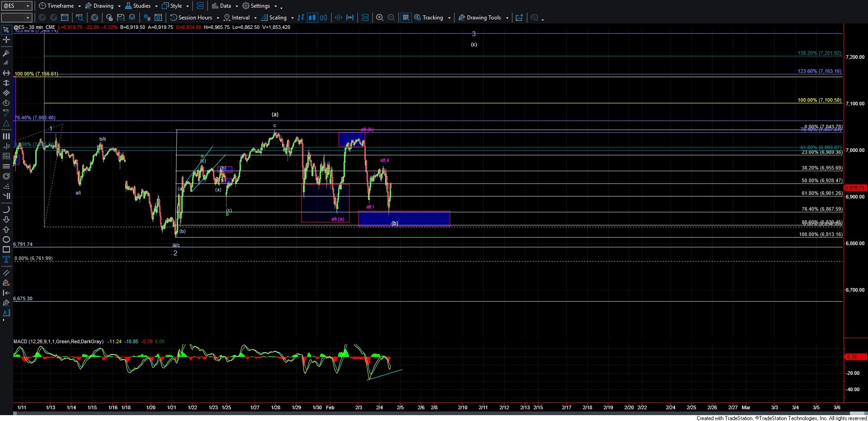Choose the rectangle drawing tool
The width and height of the screenshot is (868, 421).
[6, 250]
